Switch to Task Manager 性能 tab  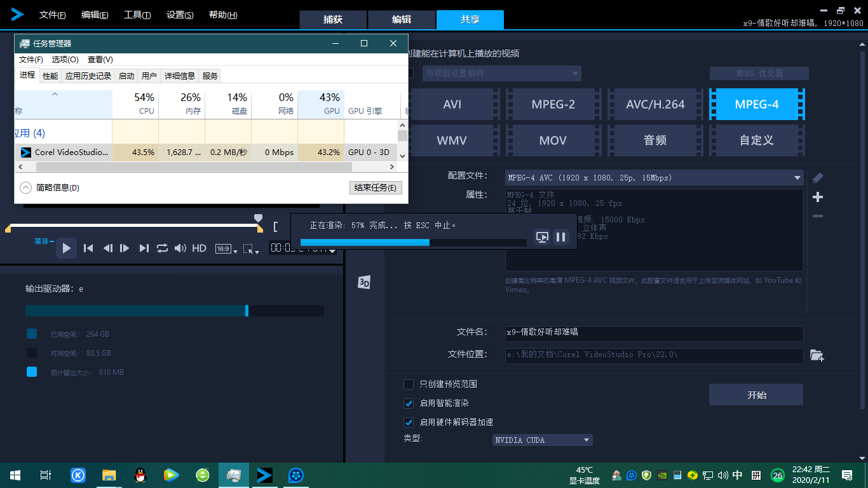click(50, 76)
